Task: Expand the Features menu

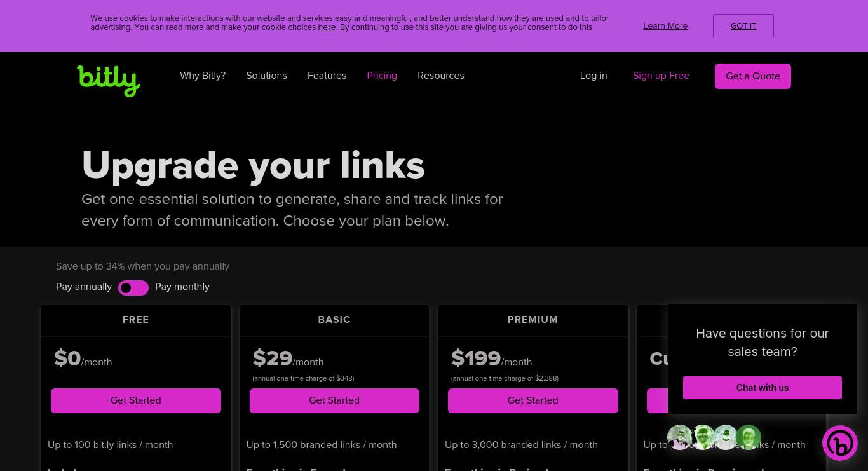Action: tap(327, 76)
